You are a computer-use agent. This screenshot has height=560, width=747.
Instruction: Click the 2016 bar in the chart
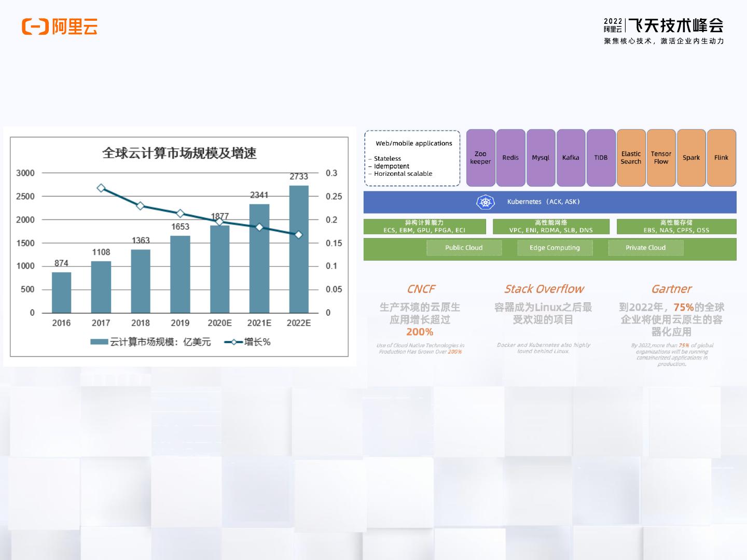tap(61, 292)
